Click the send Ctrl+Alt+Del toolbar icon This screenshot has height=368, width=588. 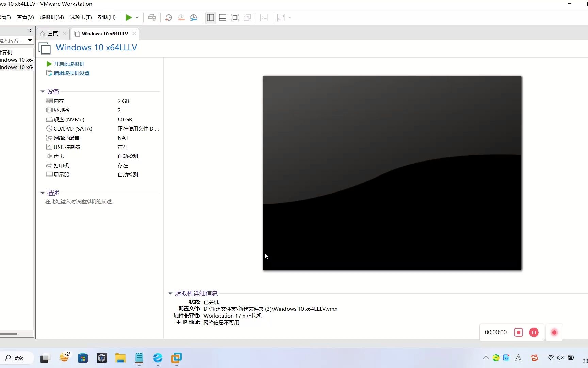coord(152,18)
